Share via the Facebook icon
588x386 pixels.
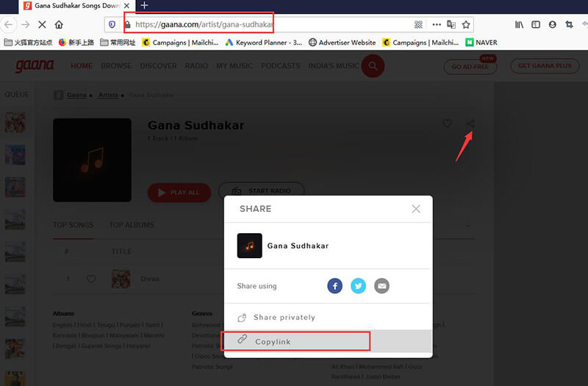tap(334, 286)
